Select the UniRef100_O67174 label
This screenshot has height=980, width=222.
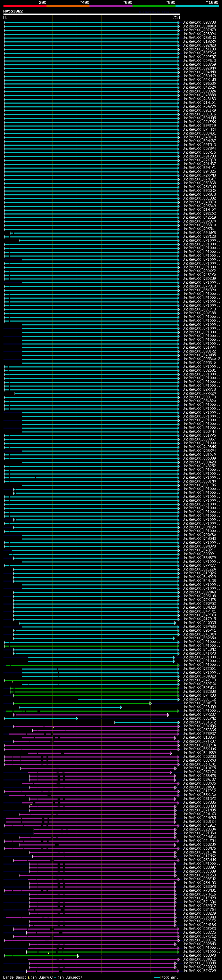point(199,772)
